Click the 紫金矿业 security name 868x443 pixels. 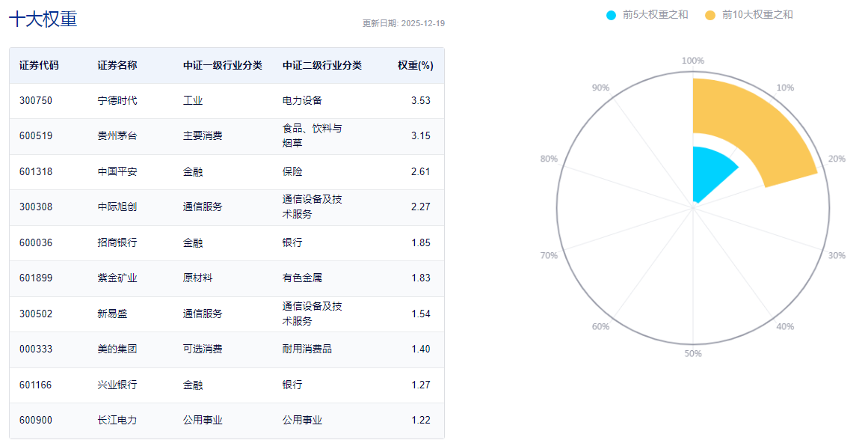[x=117, y=278]
